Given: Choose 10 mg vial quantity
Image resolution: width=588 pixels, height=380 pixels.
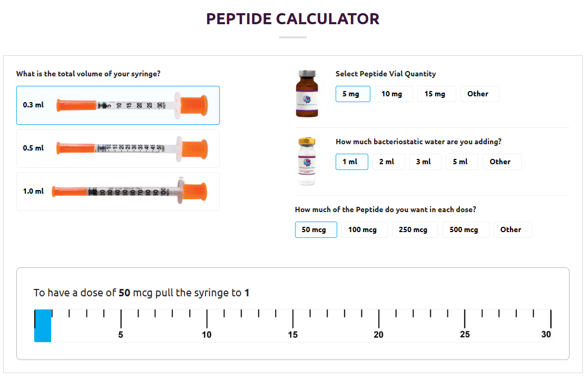Looking at the screenshot, I should coord(394,94).
